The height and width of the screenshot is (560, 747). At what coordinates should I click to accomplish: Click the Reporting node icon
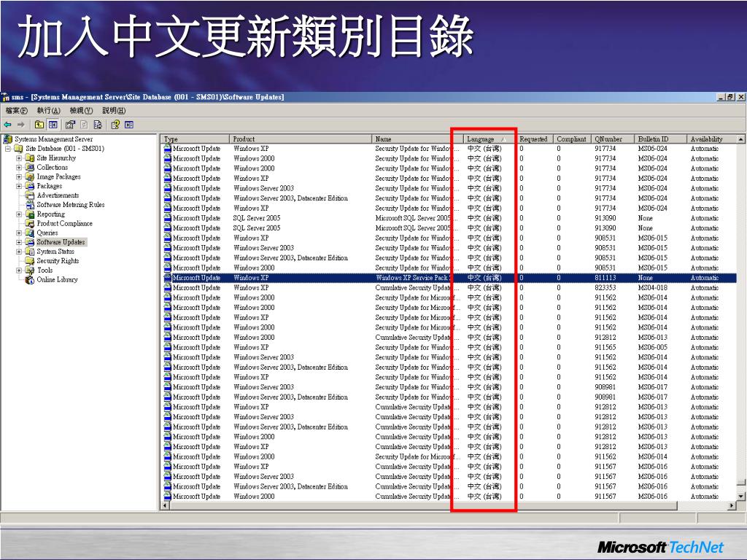coord(29,214)
